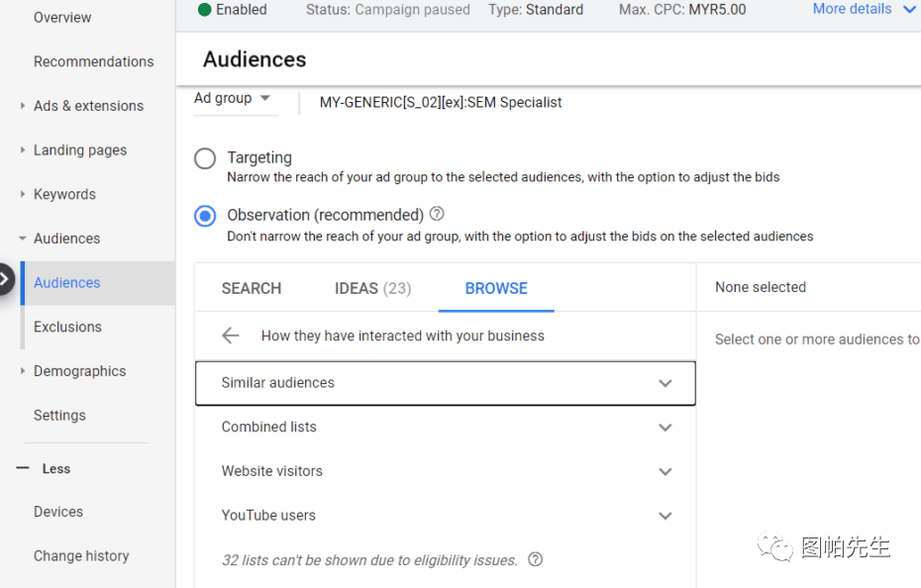Expand the Website visitors section
Viewport: 921px width, 588px height.
click(x=665, y=472)
